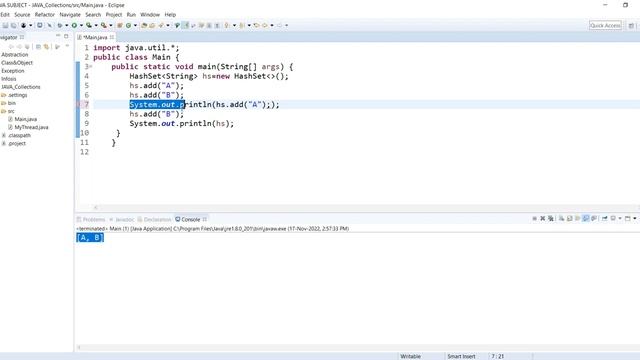Click the Debug bug icon in toolbar
Viewport: 640px width, 360px height.
pos(60,25)
